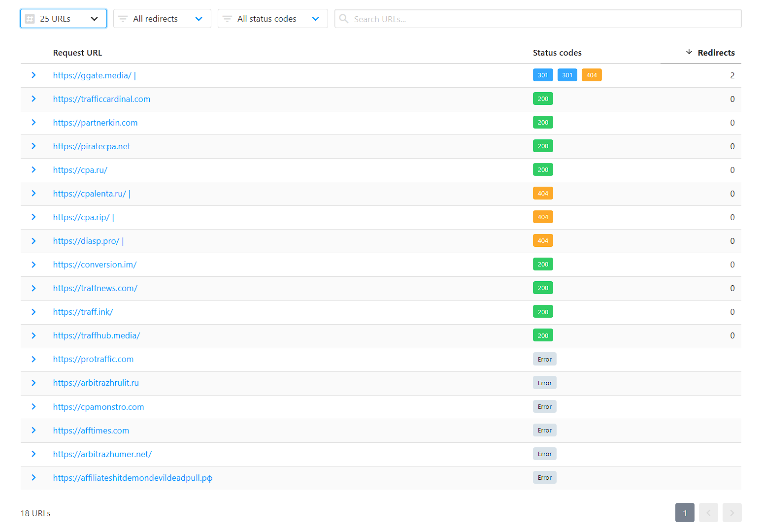Screen dimensions: 763x532
Task: Click the Request URL column header
Action: click(77, 53)
